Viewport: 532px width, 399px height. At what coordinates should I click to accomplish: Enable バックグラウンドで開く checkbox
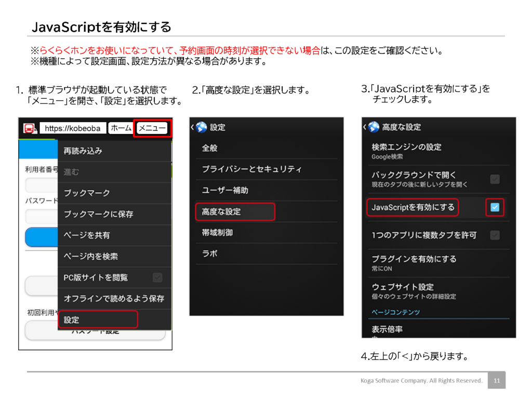pyautogui.click(x=495, y=179)
